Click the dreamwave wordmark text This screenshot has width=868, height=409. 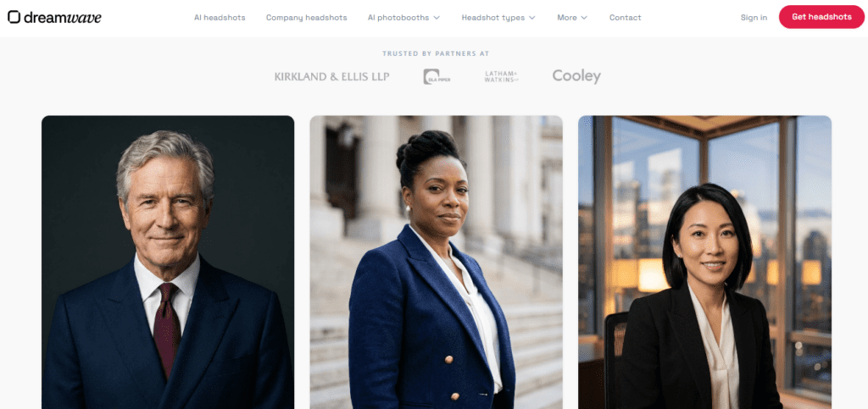[63, 18]
